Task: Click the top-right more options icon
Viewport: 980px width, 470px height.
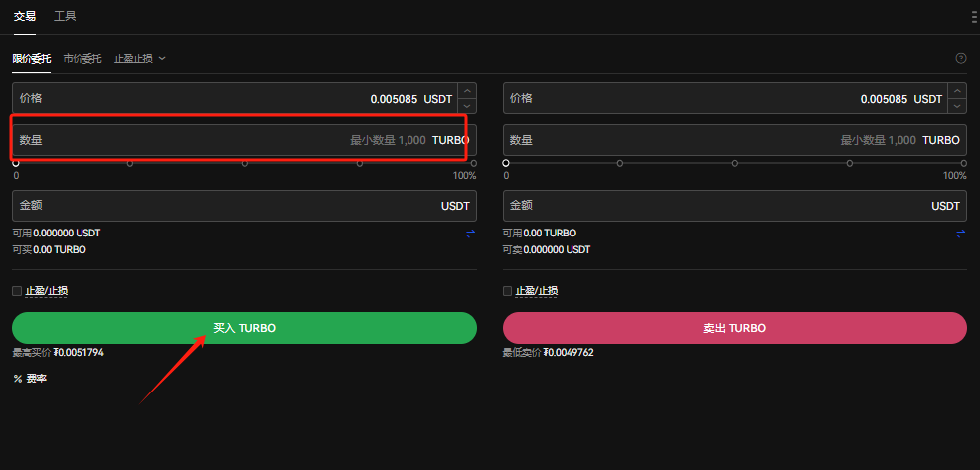Action: tap(974, 17)
